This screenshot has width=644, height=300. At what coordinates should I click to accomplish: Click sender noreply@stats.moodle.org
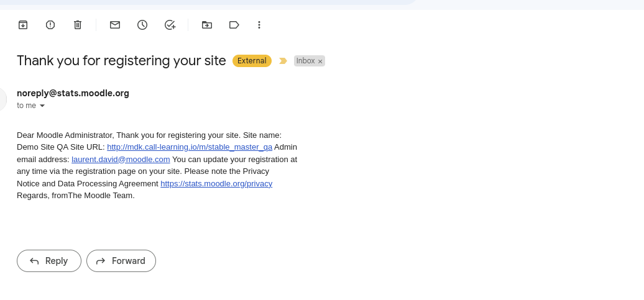pyautogui.click(x=73, y=93)
